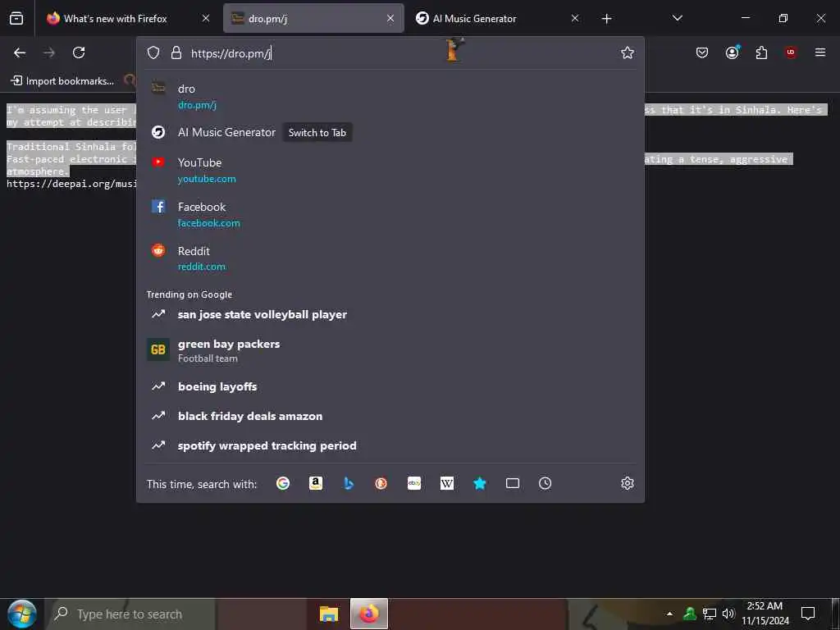The width and height of the screenshot is (840, 630).
Task: Select the dro.pm/j tab
Action: pyautogui.click(x=313, y=19)
